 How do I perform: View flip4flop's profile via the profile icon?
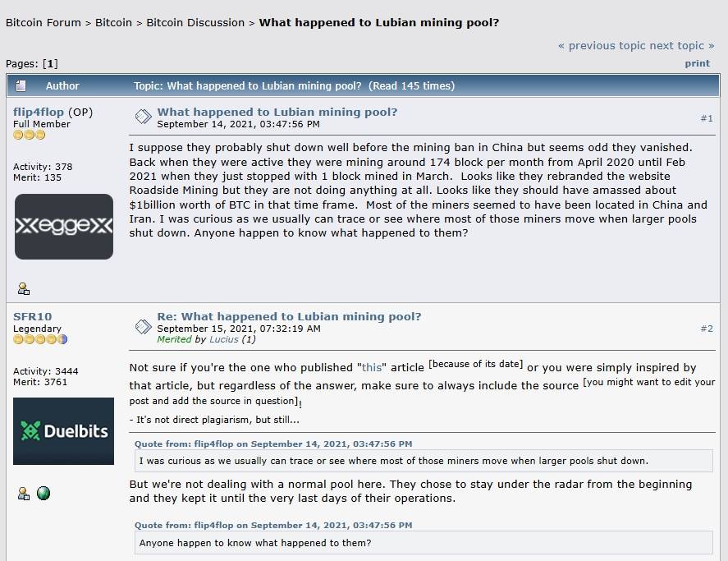tap(24, 289)
